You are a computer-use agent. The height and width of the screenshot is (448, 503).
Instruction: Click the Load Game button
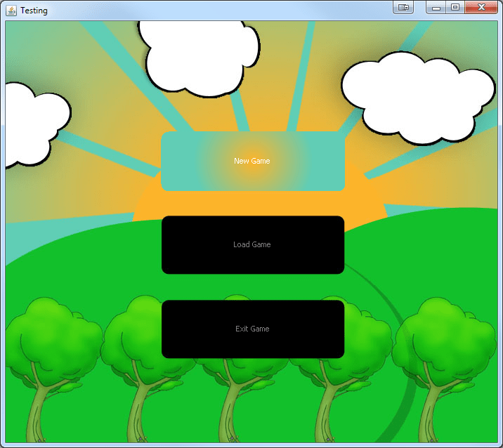(253, 244)
